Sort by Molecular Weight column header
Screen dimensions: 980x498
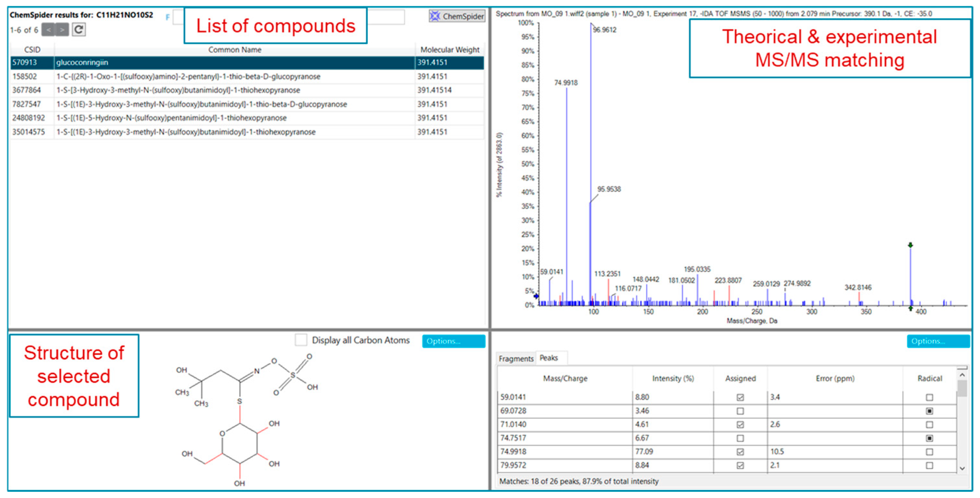(450, 50)
